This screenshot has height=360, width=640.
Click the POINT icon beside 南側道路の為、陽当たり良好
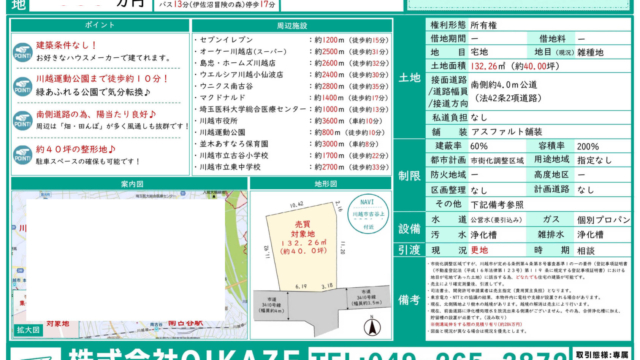click(x=22, y=121)
